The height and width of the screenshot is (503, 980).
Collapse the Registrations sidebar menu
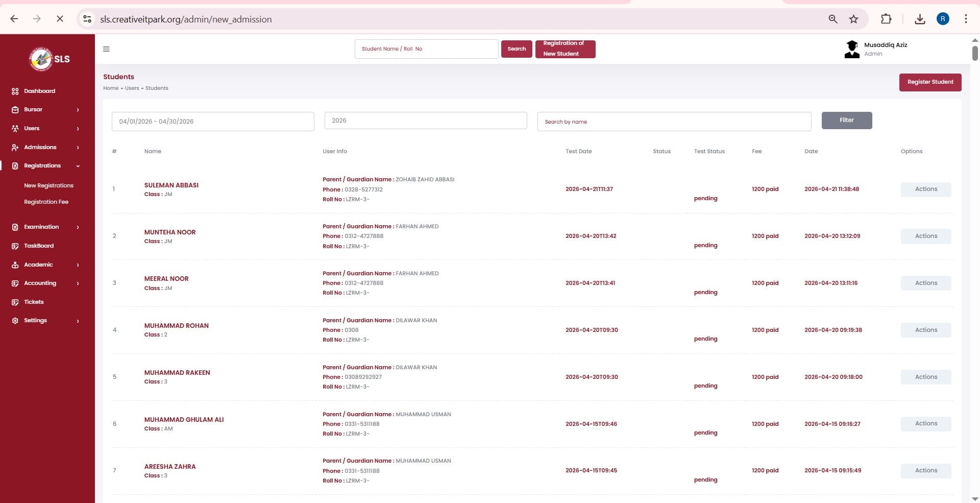coord(46,166)
